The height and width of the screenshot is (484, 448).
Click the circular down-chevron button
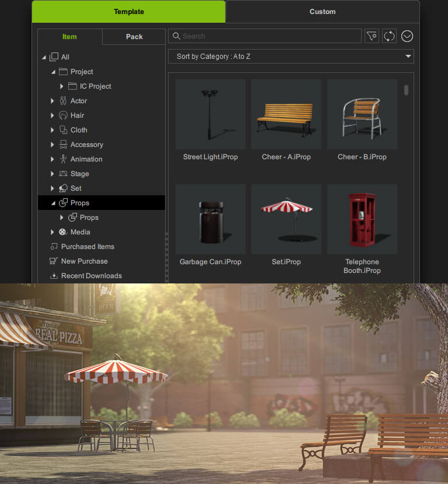click(407, 36)
